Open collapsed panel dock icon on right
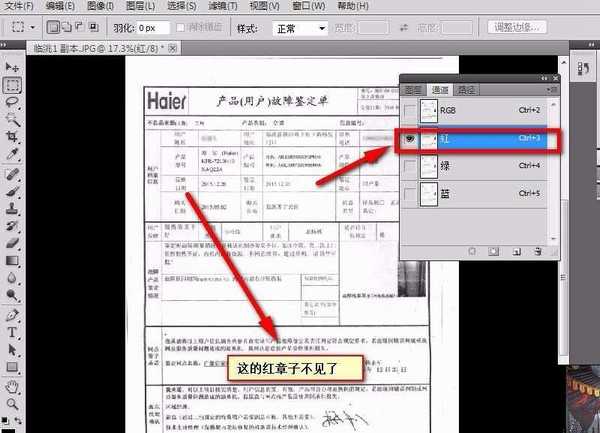 coord(584,69)
